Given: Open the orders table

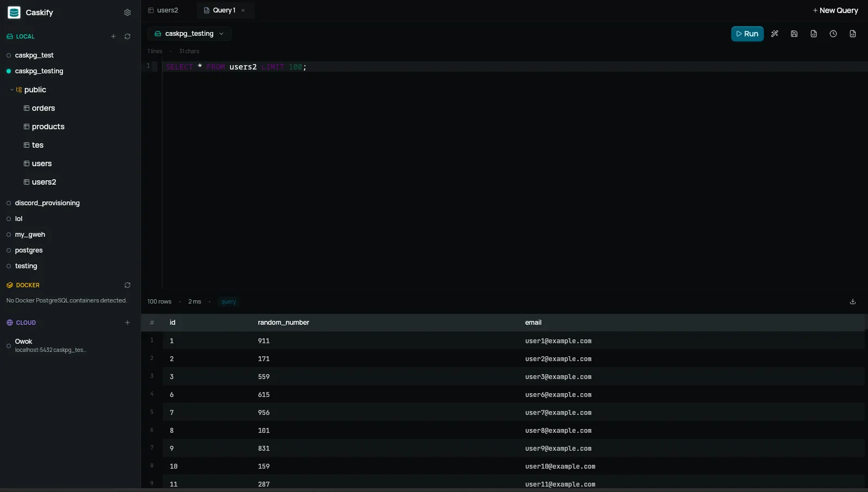Looking at the screenshot, I should (43, 108).
